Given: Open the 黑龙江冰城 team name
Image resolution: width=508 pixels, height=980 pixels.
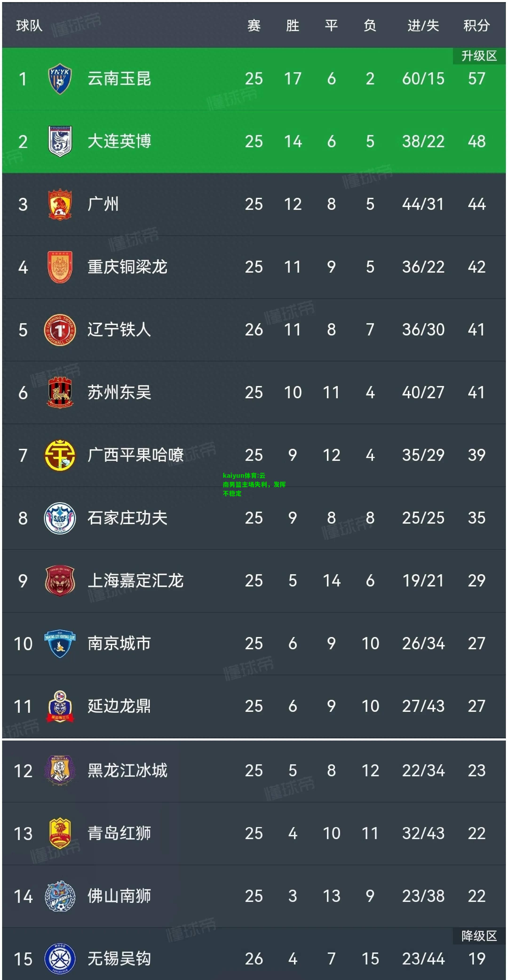Looking at the screenshot, I should point(127,770).
